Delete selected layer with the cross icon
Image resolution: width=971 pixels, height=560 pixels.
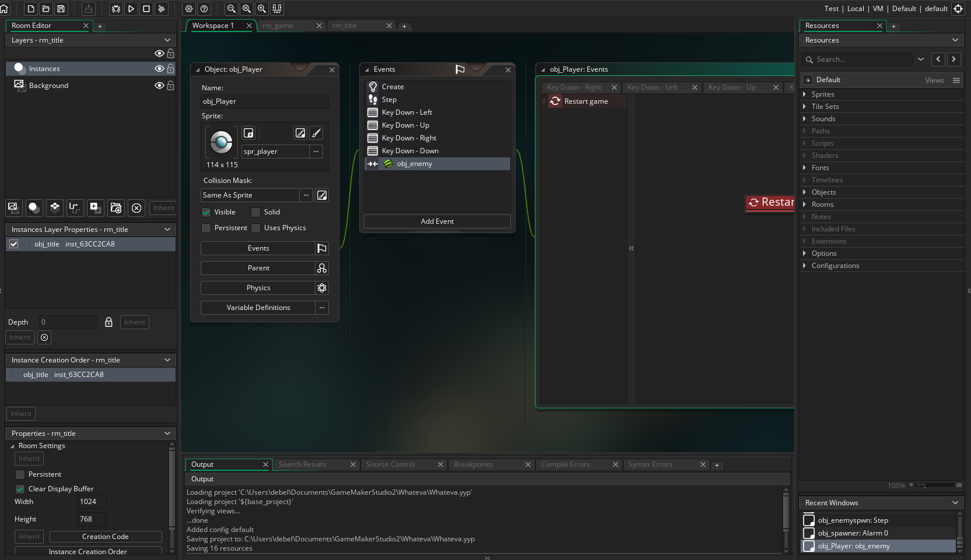tap(136, 208)
